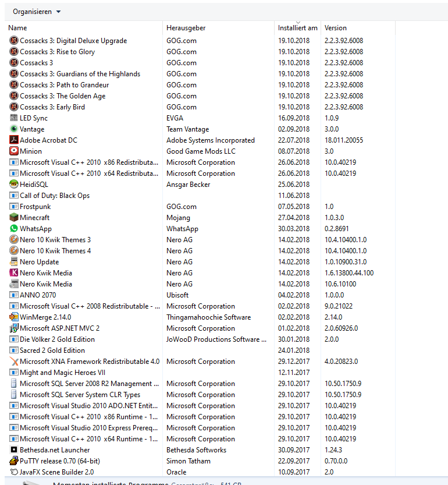Screen dimensions: 448x485
Task: Click the WhatsApp icon
Action: [x=14, y=229]
